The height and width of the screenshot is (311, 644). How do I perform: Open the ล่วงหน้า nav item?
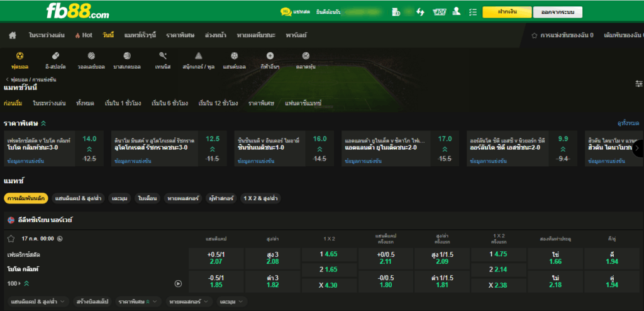coord(216,35)
